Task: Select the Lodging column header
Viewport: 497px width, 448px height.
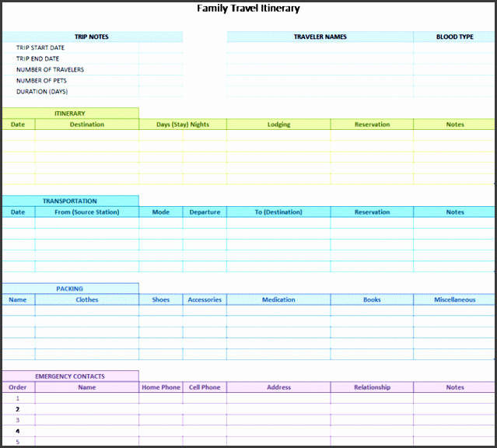Action: coord(278,124)
